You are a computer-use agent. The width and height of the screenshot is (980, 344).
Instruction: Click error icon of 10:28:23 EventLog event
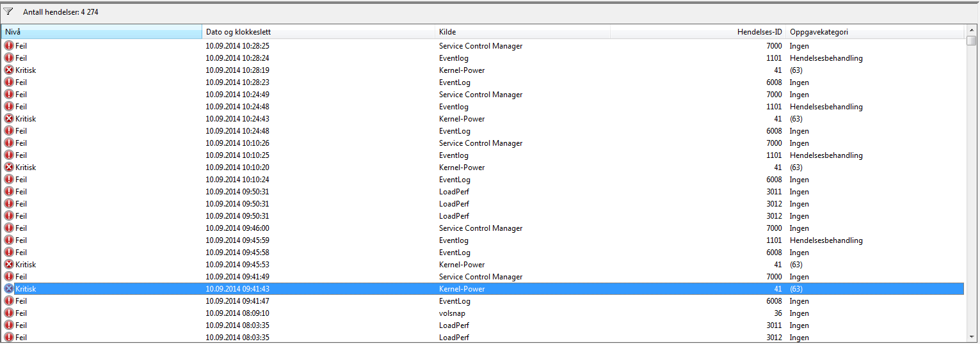(9, 82)
